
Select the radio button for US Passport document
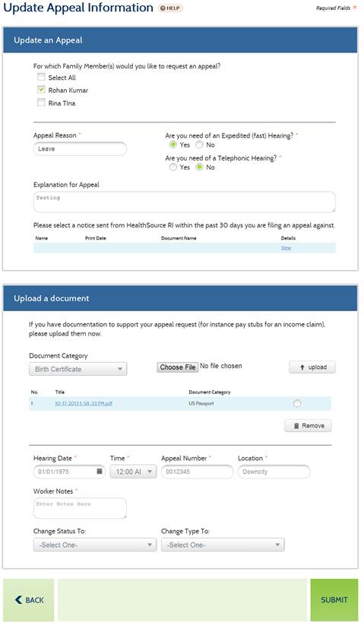[x=297, y=403]
